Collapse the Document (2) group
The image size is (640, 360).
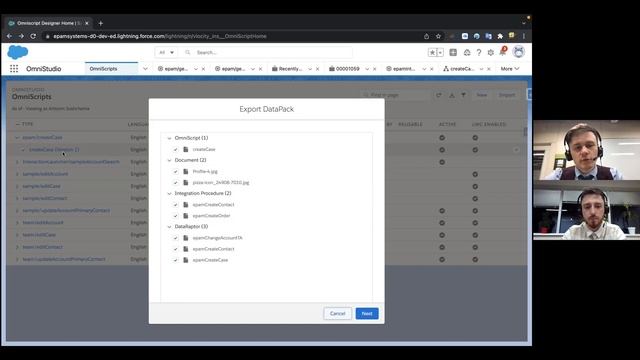coord(169,160)
